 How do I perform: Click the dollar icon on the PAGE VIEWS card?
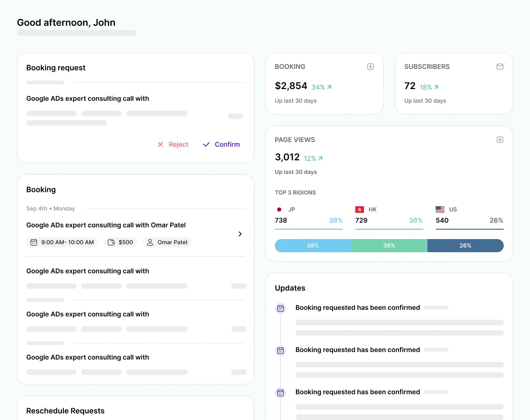500,139
